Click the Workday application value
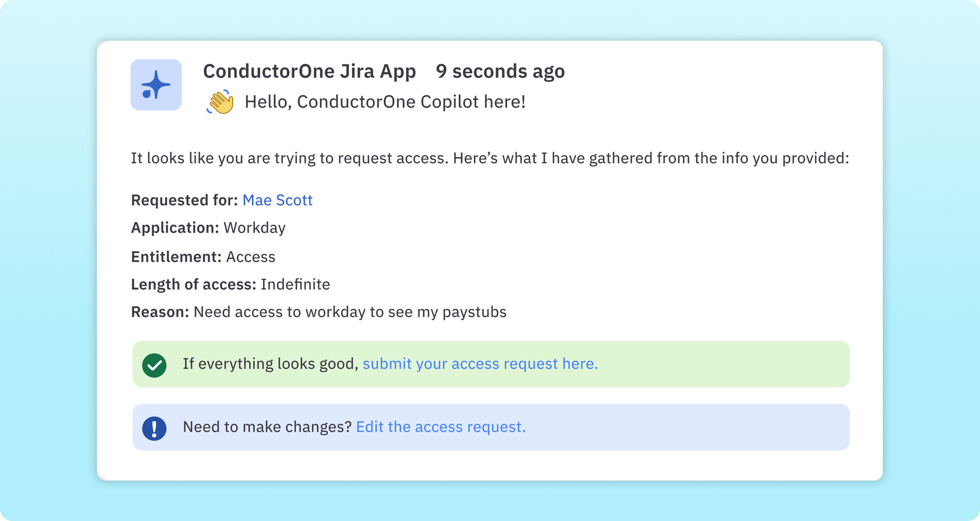The width and height of the screenshot is (980, 521). [x=254, y=227]
